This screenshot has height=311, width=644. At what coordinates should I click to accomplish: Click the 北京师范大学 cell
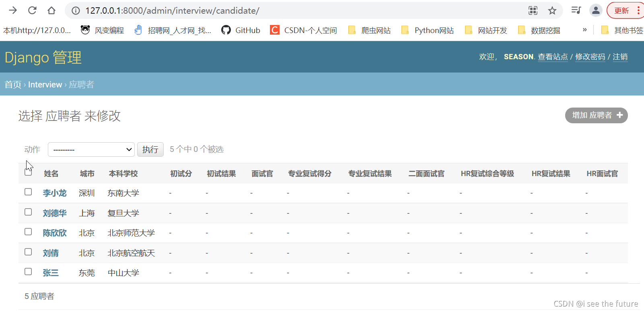coord(131,233)
